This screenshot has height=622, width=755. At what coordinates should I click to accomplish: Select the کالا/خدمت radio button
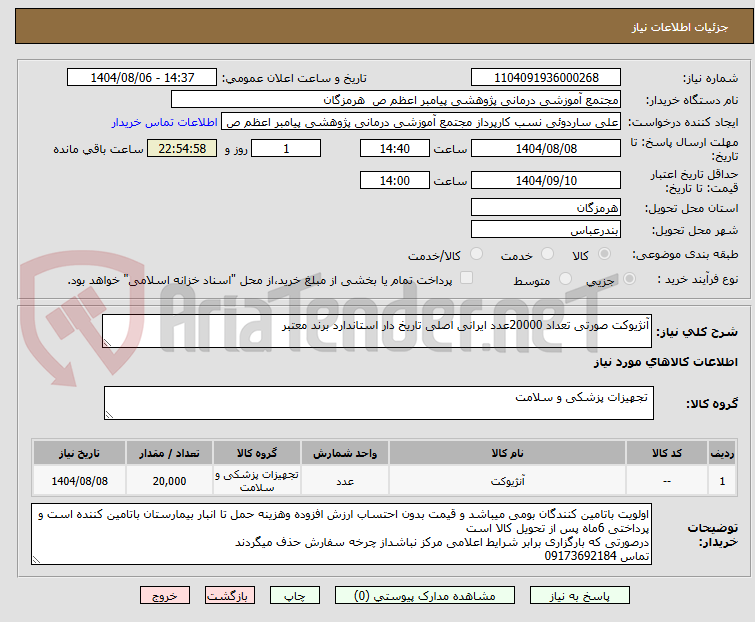point(476,254)
